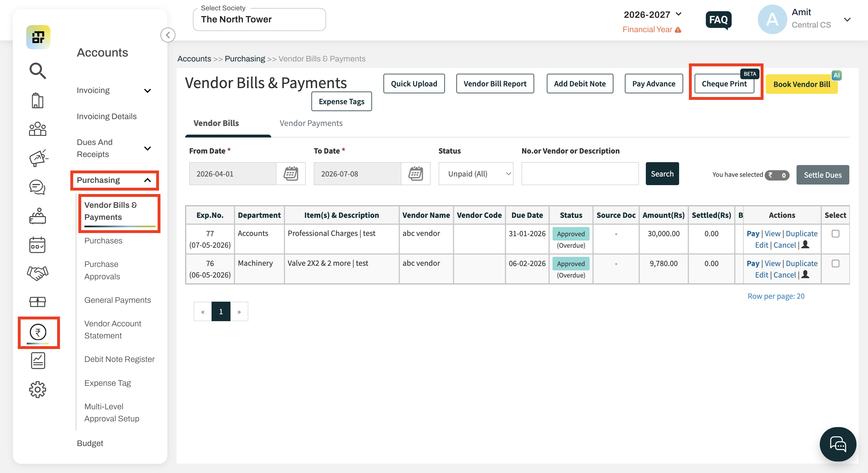This screenshot has width=868, height=473.
Task: Open Multi-Level Approval Setup item
Action: click(x=112, y=413)
